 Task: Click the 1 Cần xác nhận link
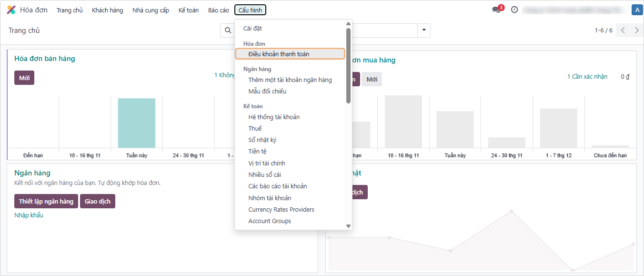click(587, 76)
